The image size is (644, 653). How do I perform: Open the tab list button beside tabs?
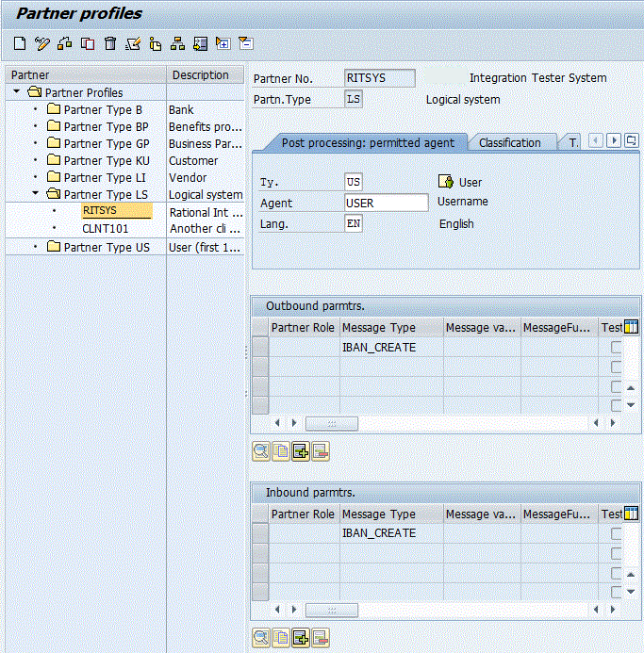point(631,140)
